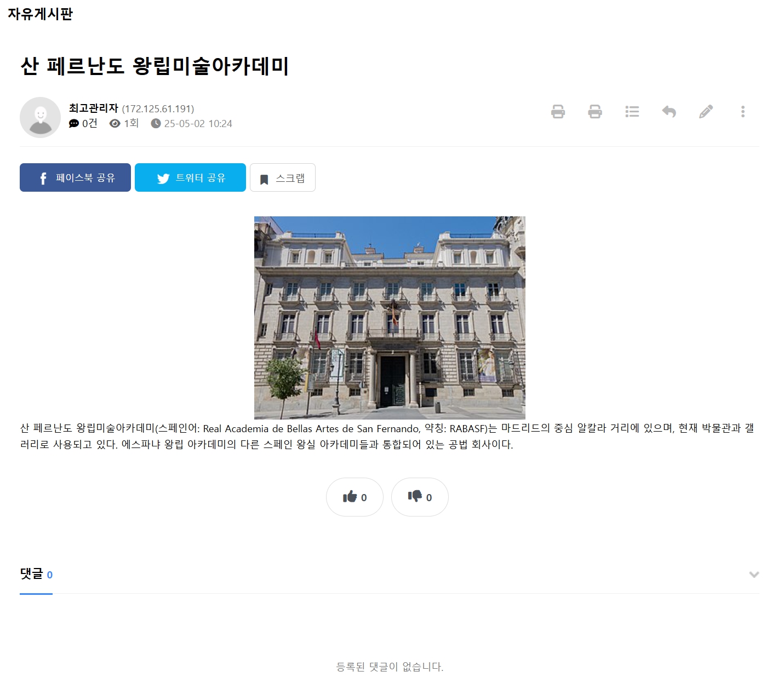Edit the post with the pencil icon
The height and width of the screenshot is (700, 783).
(x=706, y=112)
